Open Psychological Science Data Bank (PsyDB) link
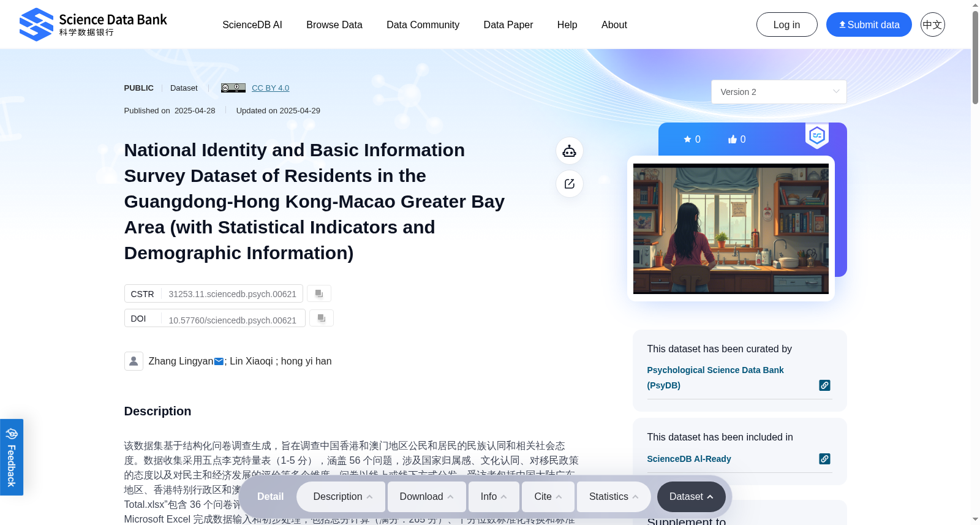The width and height of the screenshot is (980, 525). (x=715, y=377)
